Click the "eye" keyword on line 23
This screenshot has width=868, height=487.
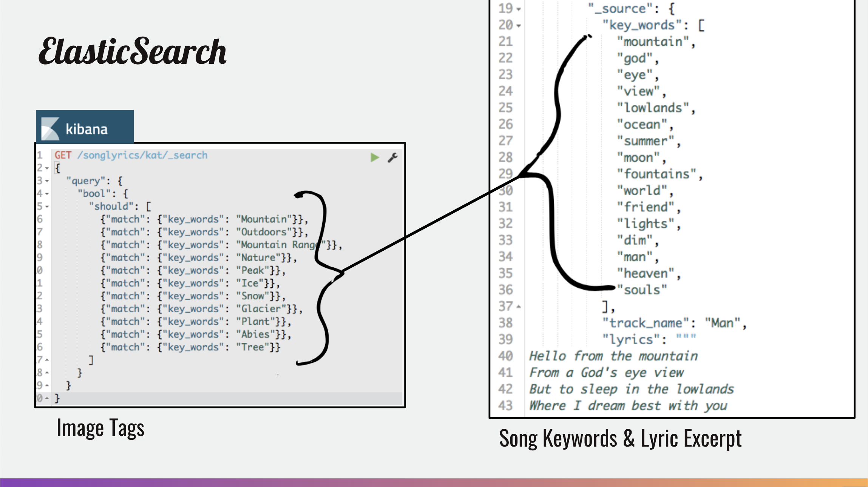[x=635, y=75]
